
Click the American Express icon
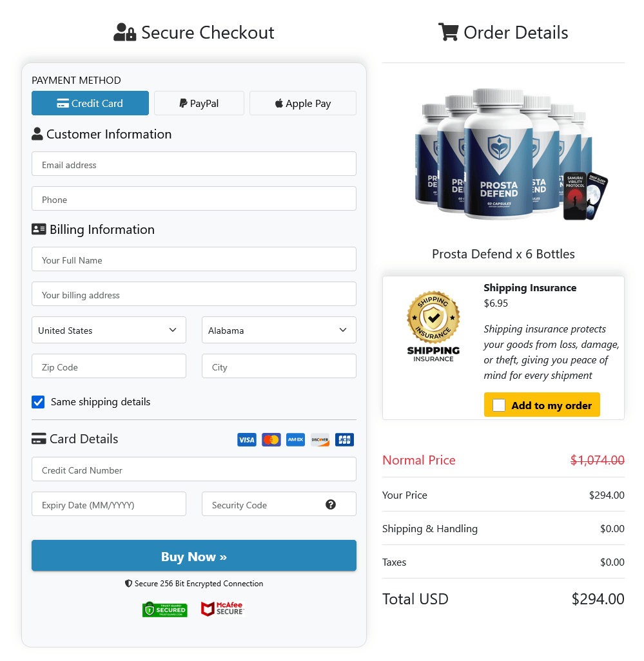tap(295, 439)
